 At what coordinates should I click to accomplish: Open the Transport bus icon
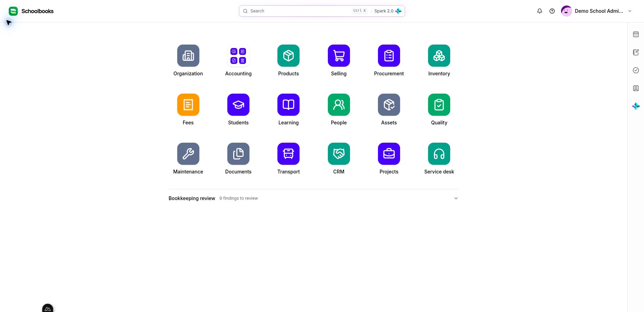[x=288, y=154]
